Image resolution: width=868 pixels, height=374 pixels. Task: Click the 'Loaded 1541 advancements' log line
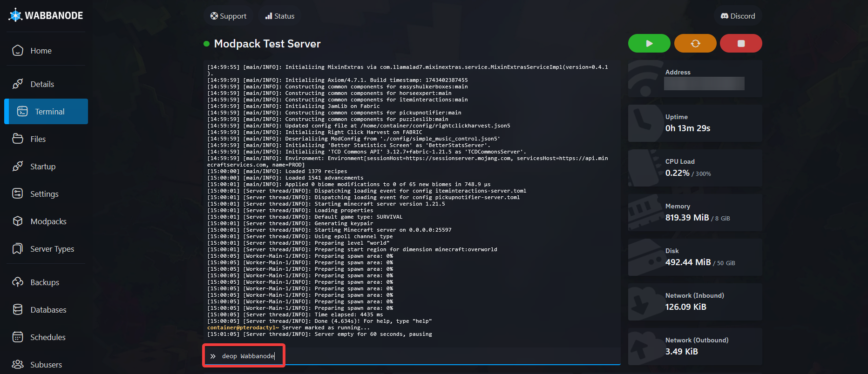(x=285, y=178)
